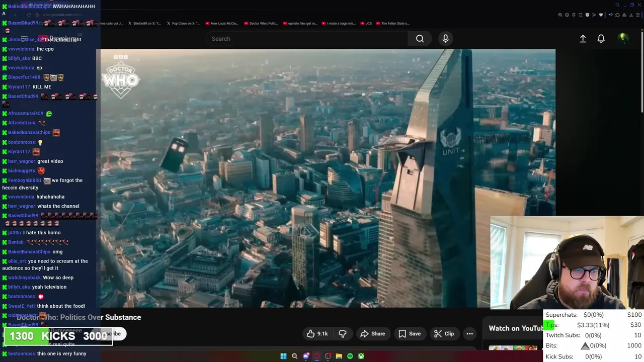Open taskbar search magnifier

click(x=295, y=356)
